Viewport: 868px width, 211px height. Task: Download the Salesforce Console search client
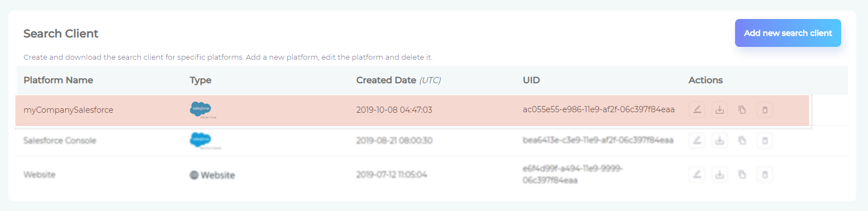(719, 141)
